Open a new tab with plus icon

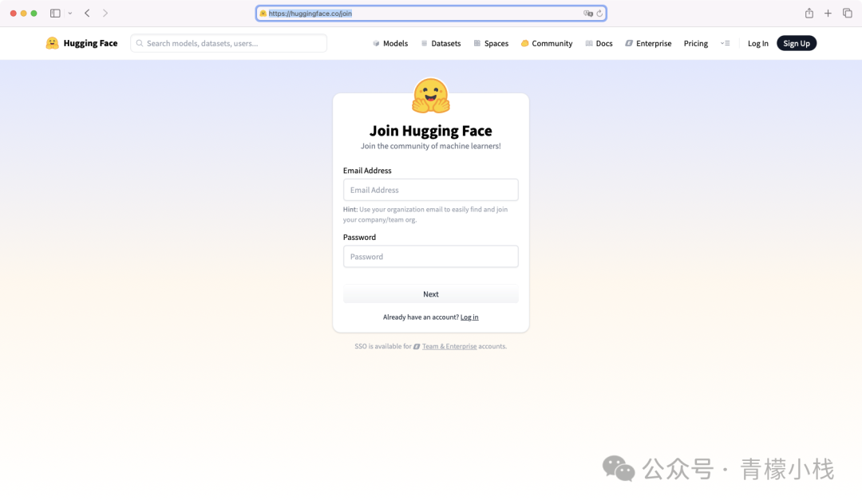click(828, 14)
